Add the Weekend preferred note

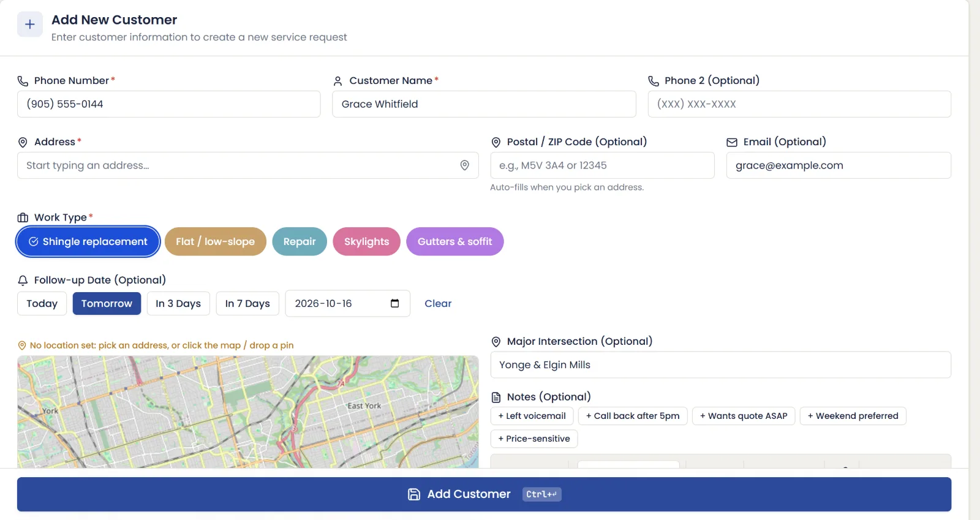853,416
